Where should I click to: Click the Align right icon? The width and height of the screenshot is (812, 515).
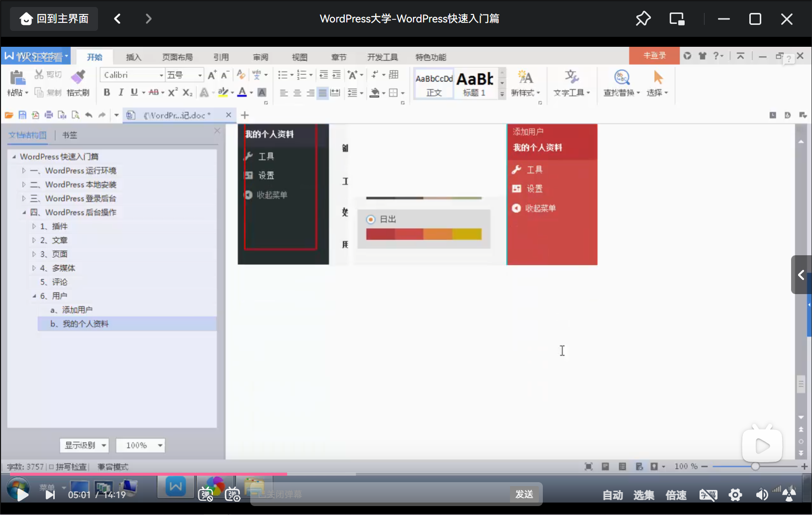pyautogui.click(x=310, y=93)
